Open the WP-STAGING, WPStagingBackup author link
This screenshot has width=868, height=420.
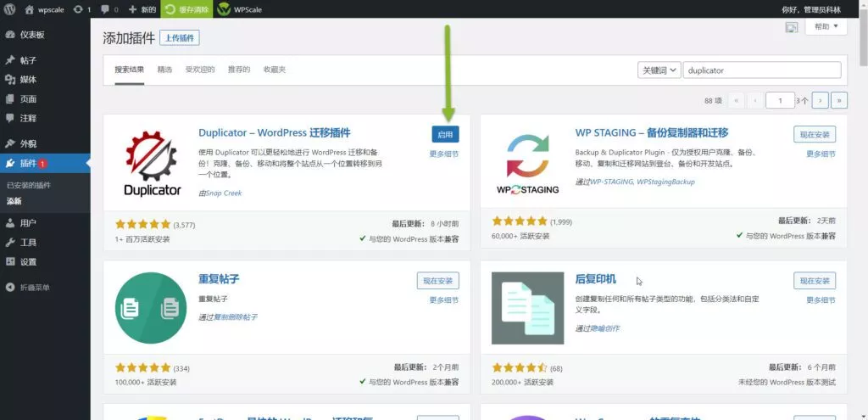642,182
